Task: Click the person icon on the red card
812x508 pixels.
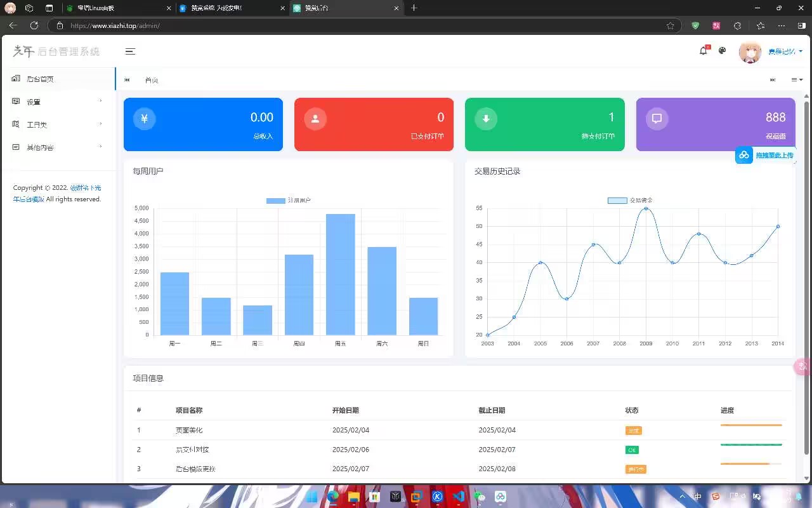Action: [x=315, y=119]
